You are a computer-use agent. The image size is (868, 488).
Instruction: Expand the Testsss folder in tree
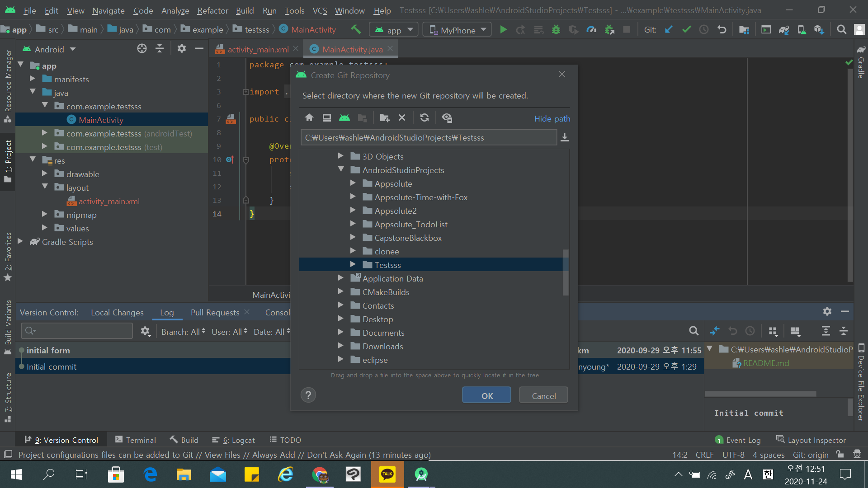coord(353,265)
